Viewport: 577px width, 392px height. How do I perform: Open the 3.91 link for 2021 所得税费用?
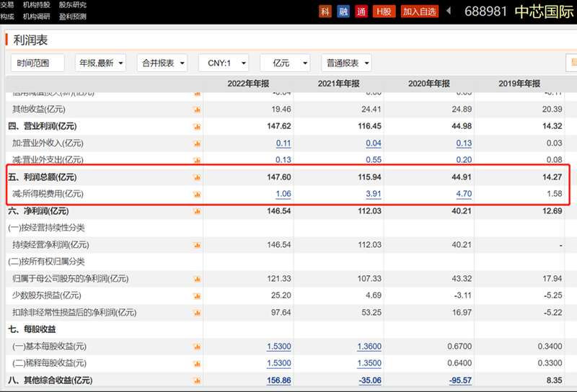coord(374,194)
